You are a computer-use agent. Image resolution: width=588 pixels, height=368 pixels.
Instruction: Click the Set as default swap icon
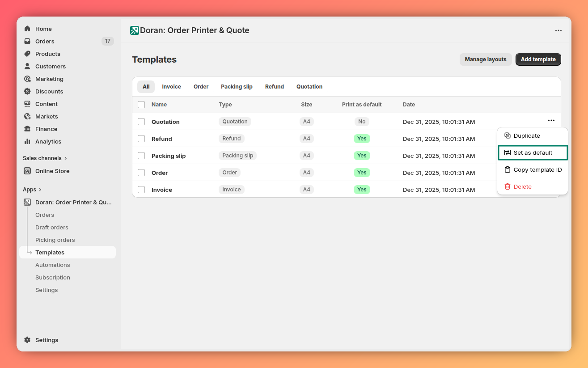508,152
